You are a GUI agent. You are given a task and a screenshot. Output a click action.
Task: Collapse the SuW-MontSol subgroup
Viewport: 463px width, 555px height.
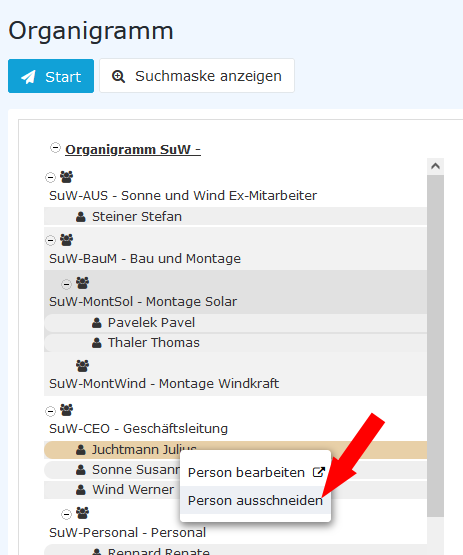tap(66, 284)
